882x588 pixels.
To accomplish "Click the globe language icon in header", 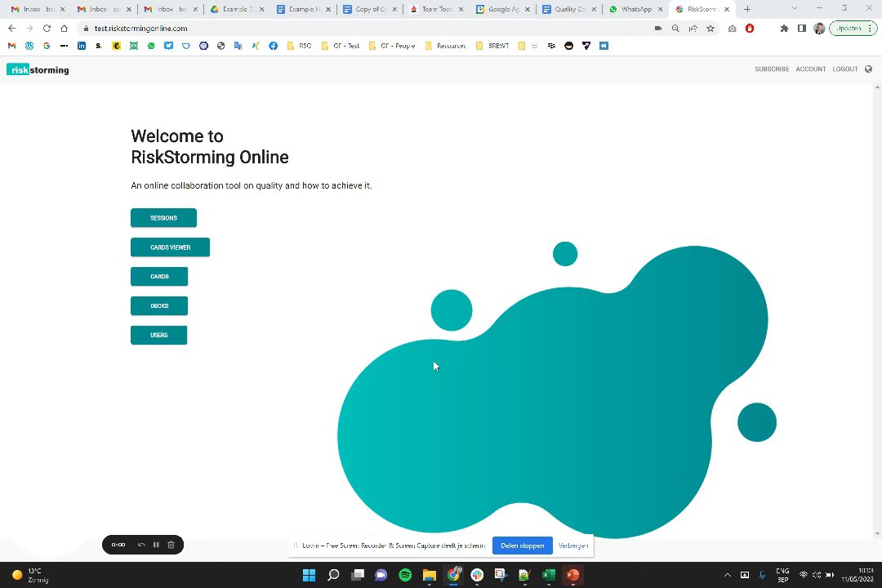I will [868, 69].
